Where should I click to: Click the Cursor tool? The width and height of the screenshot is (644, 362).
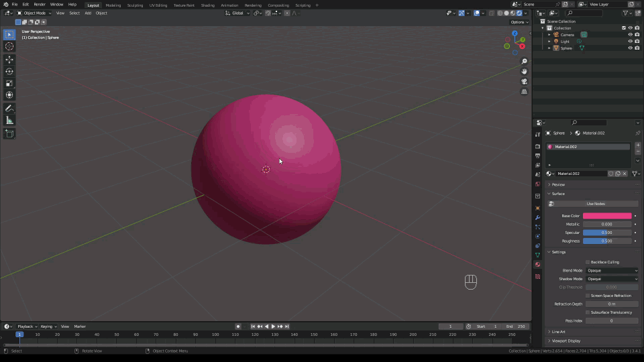pyautogui.click(x=9, y=46)
